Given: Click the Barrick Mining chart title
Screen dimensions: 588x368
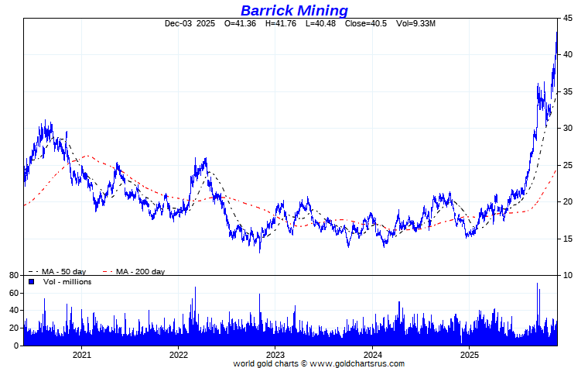Looking at the screenshot, I should (294, 10).
